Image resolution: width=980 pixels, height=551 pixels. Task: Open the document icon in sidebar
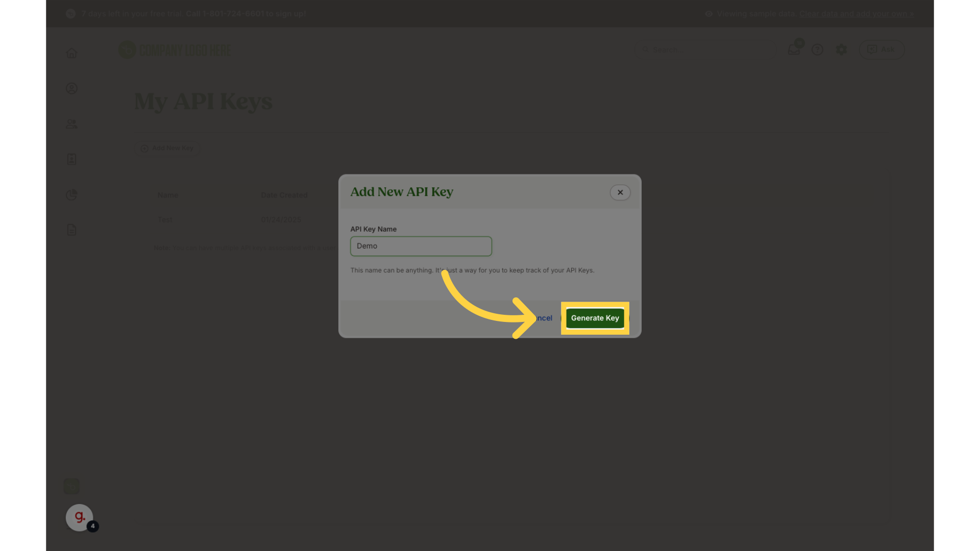tap(71, 230)
